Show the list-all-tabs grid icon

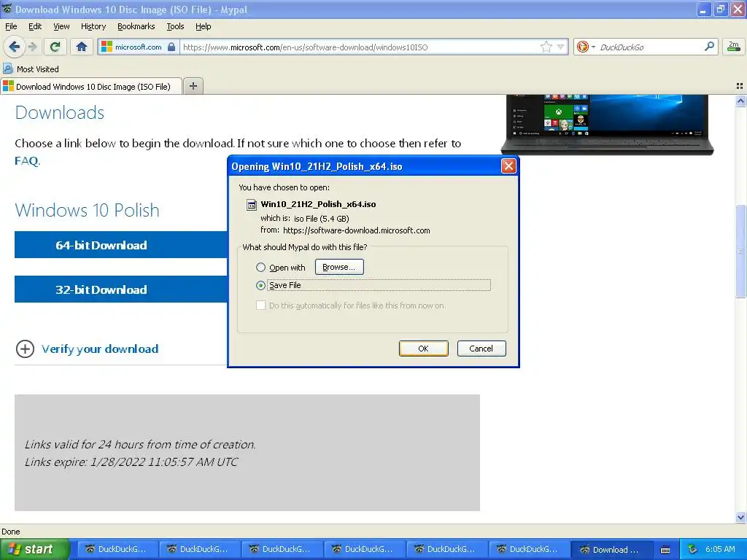740,86
